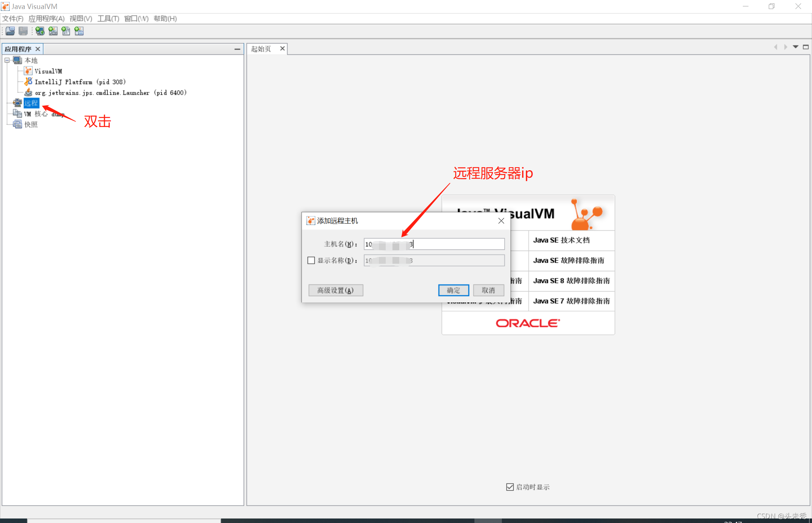Select the 远程 tree node
Viewport: 812px width, 523px height.
tap(31, 103)
